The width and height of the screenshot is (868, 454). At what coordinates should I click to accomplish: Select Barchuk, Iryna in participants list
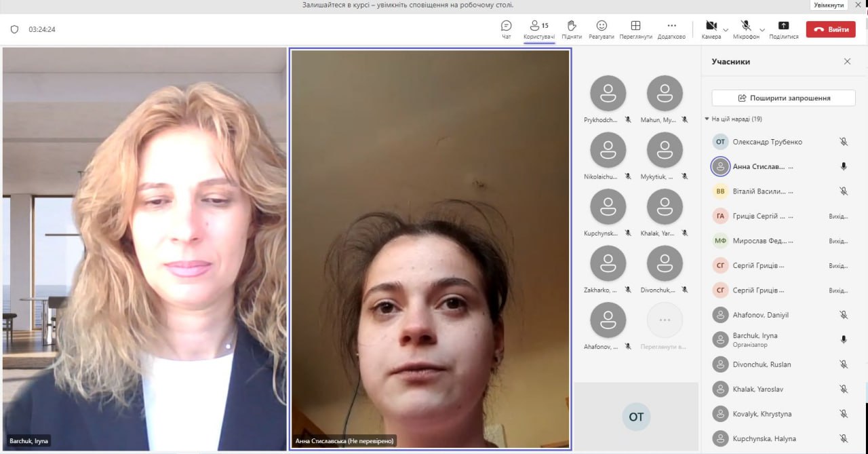coord(755,339)
